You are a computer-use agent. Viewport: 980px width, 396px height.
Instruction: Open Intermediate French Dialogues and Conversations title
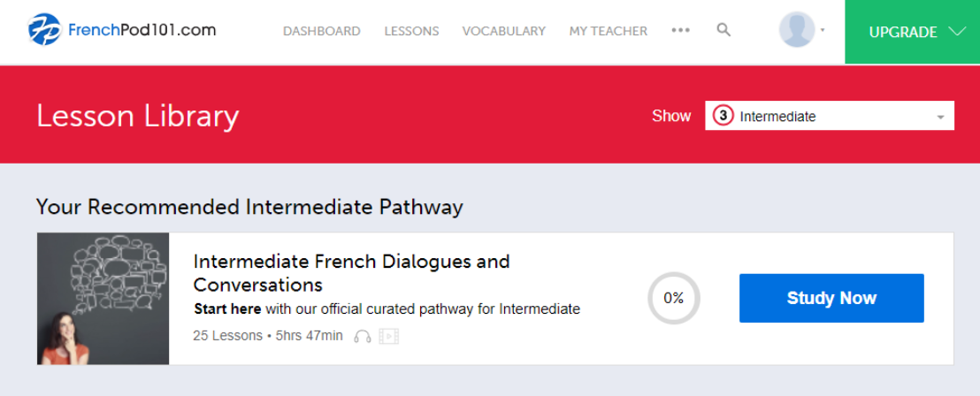click(351, 273)
